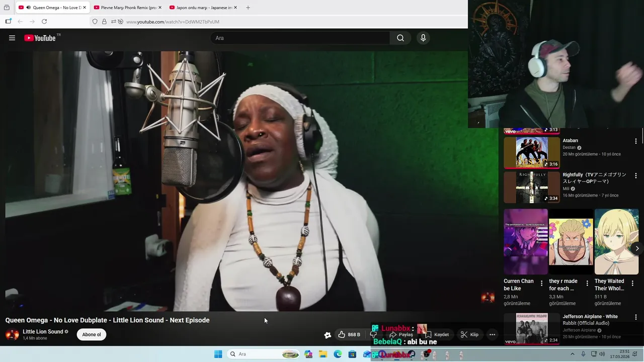Open the 'Curren Chan be Like' short

click(526, 242)
